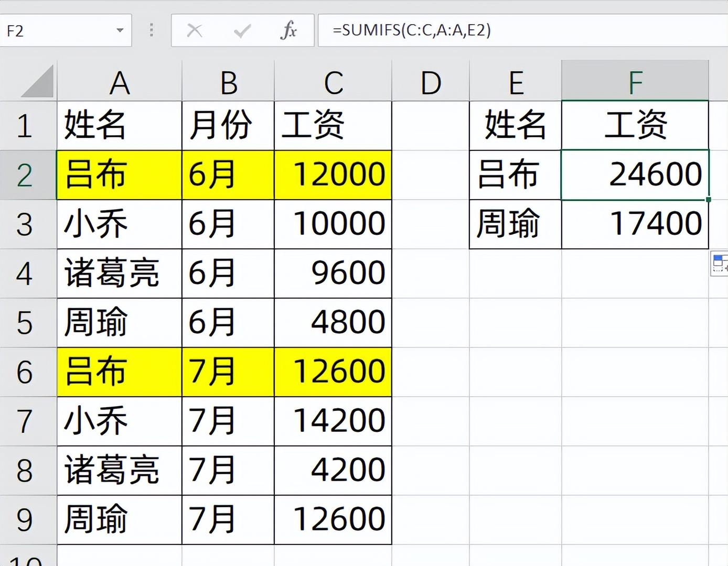Click cell C7 with value 14200
The width and height of the screenshot is (728, 566).
333,421
